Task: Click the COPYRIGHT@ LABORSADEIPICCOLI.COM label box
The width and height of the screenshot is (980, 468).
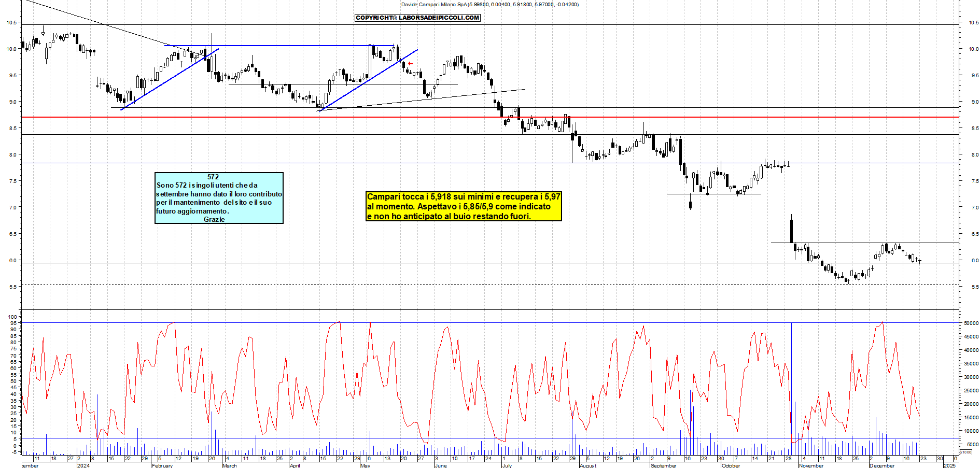Action: (x=417, y=18)
